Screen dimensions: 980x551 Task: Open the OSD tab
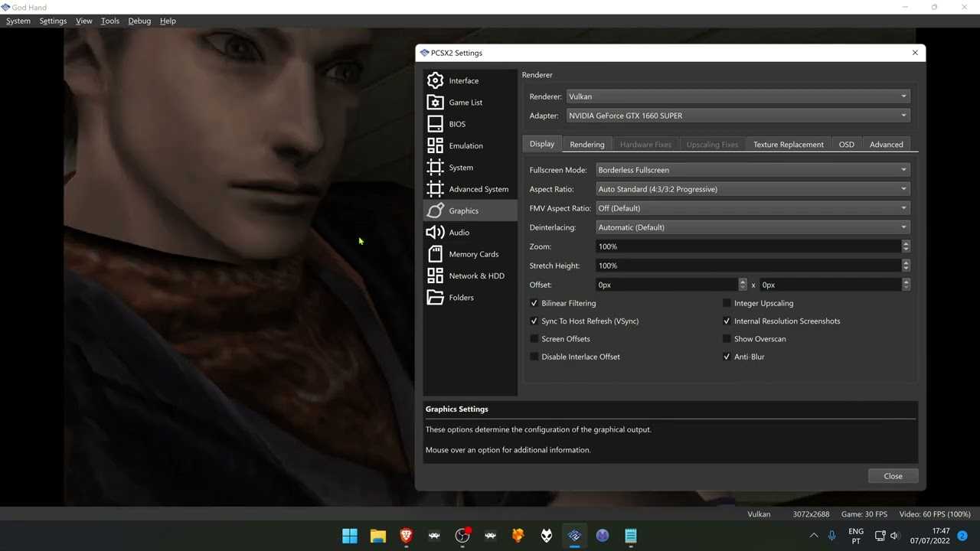(x=847, y=145)
